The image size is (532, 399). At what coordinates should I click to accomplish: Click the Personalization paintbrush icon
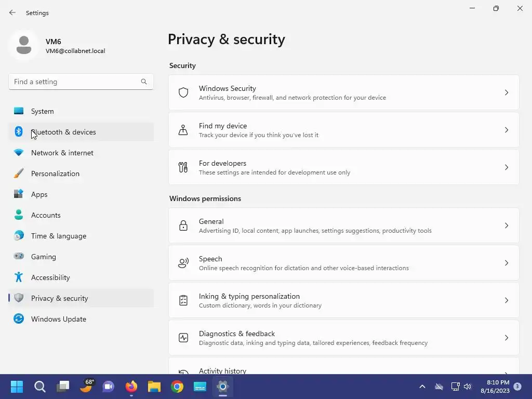(x=19, y=174)
